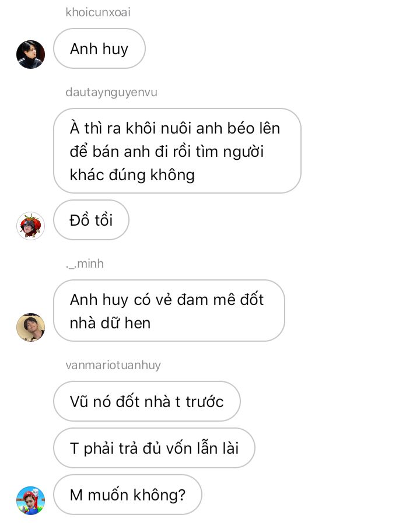
Task: Open the dautaynguyenvu username link
Action: pyautogui.click(x=111, y=92)
